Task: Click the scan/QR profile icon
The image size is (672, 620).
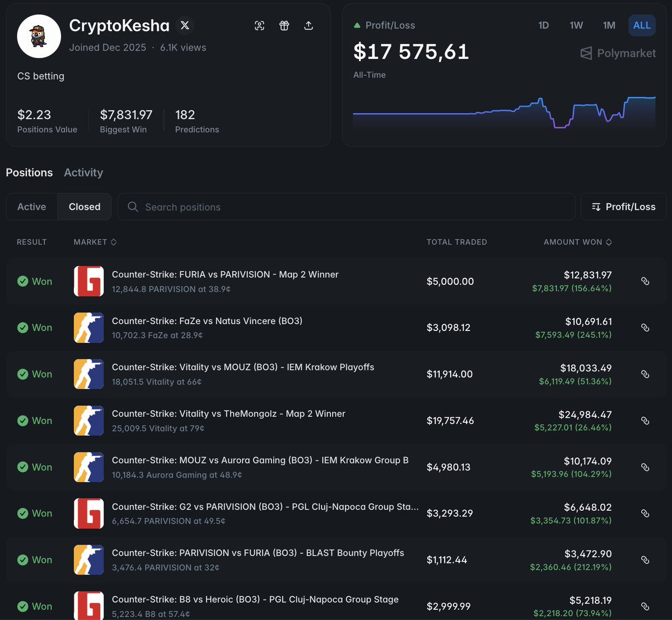Action: coord(259,25)
